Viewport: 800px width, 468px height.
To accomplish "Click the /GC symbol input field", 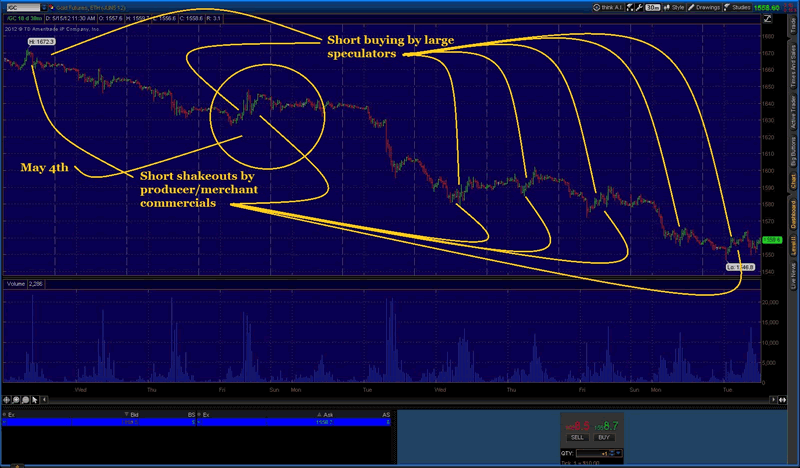I will coord(23,8).
